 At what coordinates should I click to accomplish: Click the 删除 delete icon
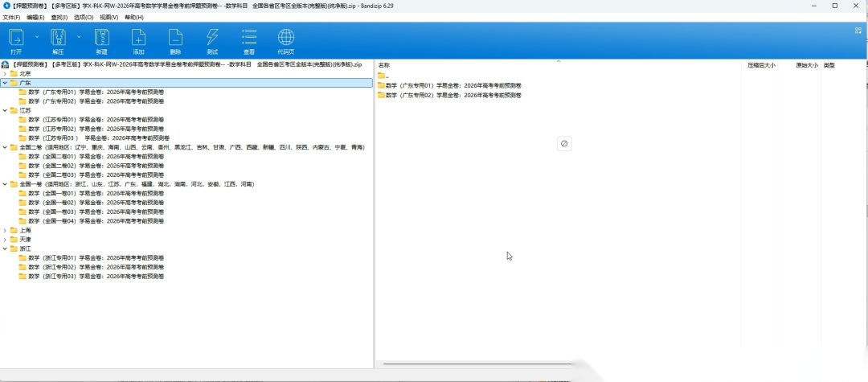point(175,38)
